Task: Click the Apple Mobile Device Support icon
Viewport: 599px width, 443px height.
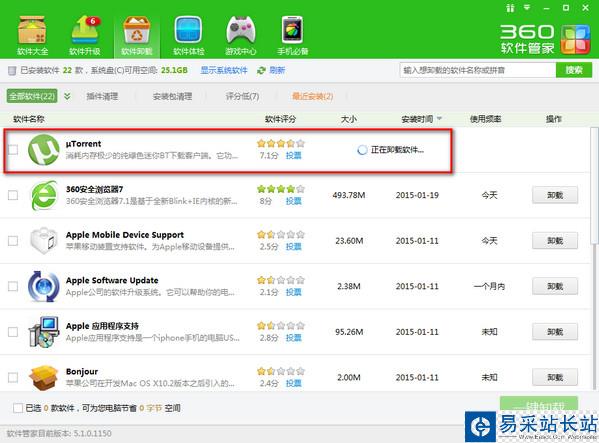Action: coord(44,241)
